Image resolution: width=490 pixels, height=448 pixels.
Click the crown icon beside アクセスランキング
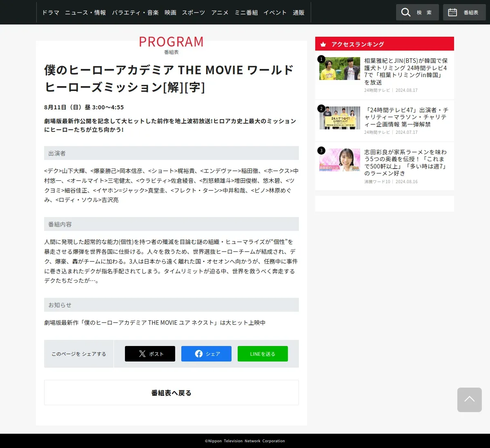323,44
